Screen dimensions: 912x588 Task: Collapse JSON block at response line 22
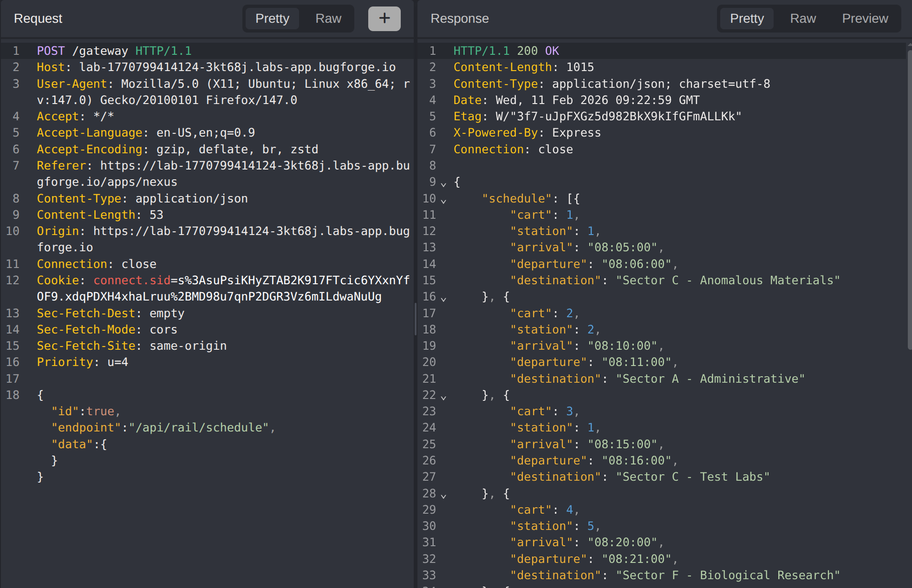(x=443, y=398)
